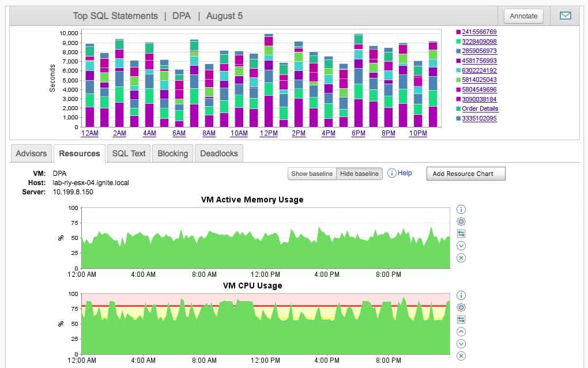Open the email report envelope icon
Viewport: 588px width, 368px height.
pos(565,16)
